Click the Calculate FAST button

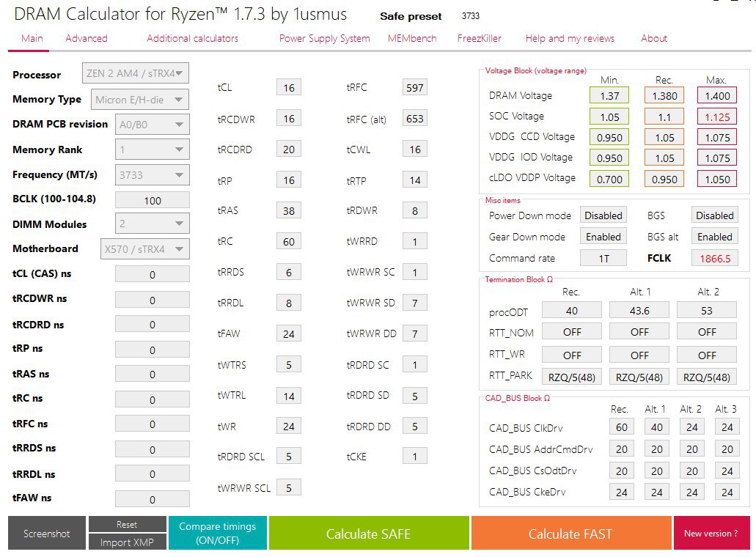tap(570, 533)
